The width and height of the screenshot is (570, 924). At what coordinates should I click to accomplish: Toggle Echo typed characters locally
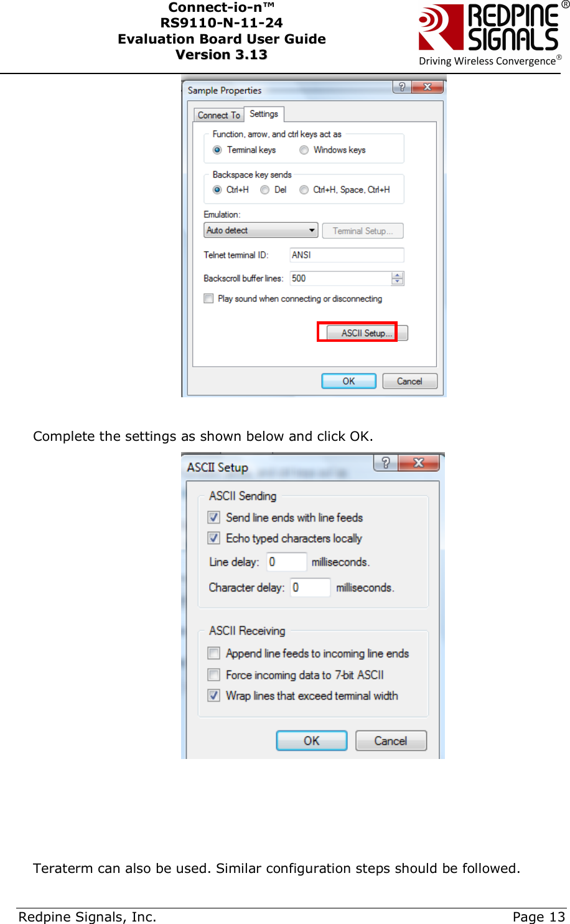(x=214, y=538)
